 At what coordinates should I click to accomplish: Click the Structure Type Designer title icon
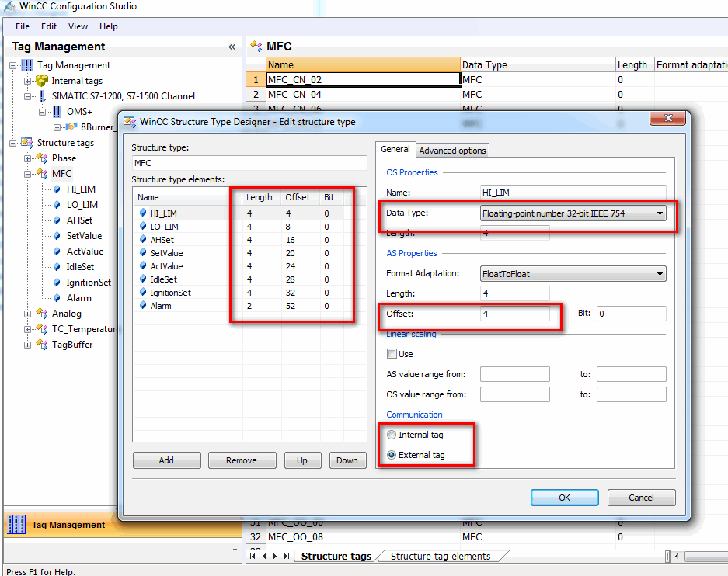coord(130,122)
